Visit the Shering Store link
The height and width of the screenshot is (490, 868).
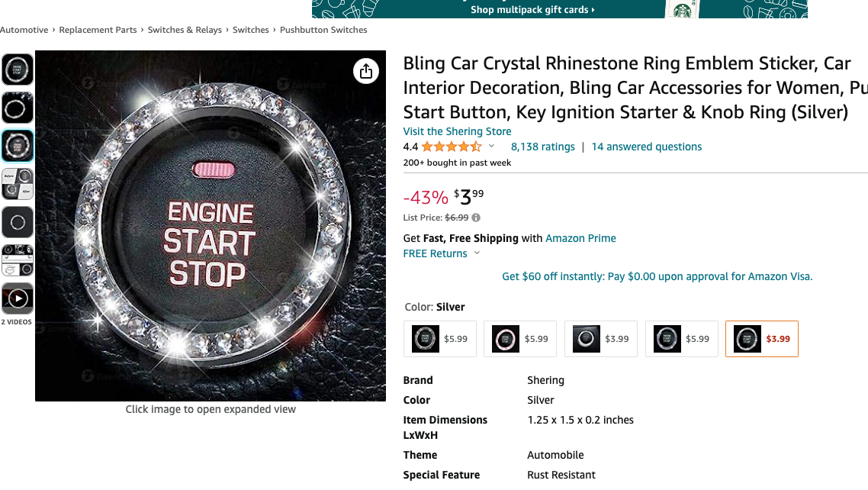click(457, 131)
